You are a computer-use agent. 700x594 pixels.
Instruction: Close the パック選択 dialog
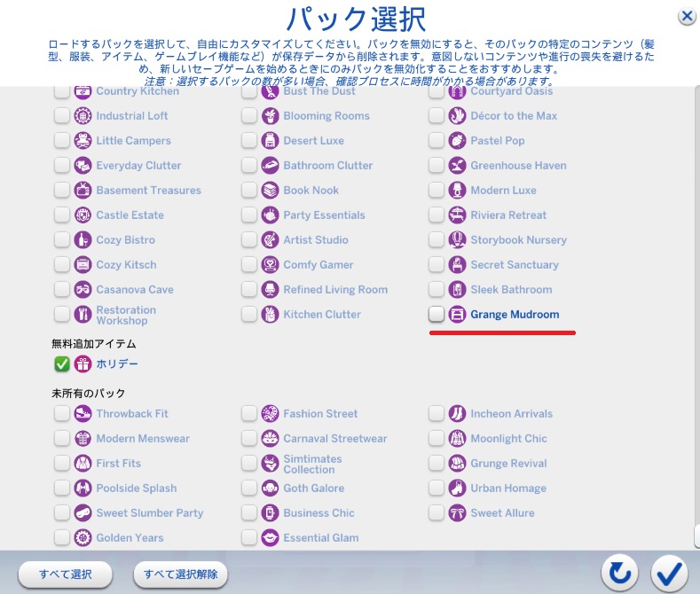(x=687, y=17)
